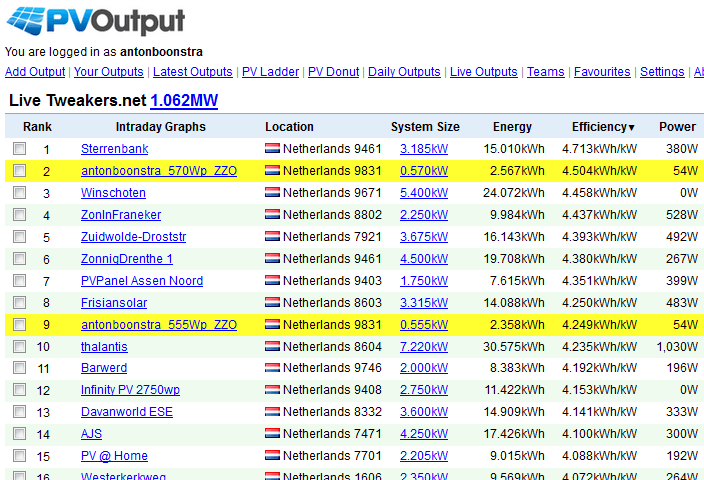This screenshot has width=704, height=480.
Task: Open antonboonstra_555Wp_ZZO intraday graph
Action: (x=159, y=325)
